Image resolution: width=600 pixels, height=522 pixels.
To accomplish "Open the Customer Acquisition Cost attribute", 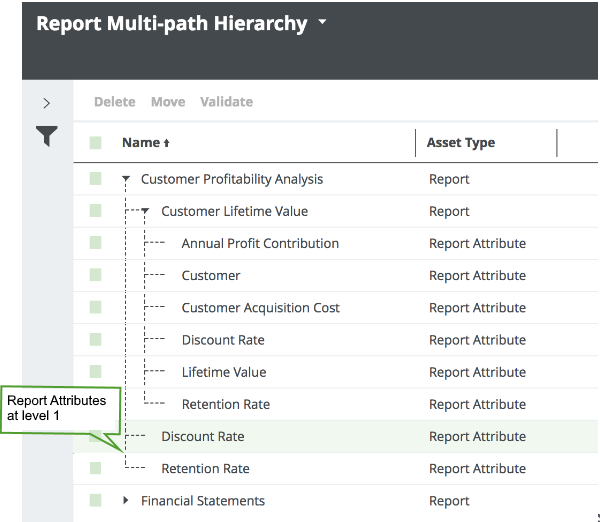I will click(x=260, y=308).
